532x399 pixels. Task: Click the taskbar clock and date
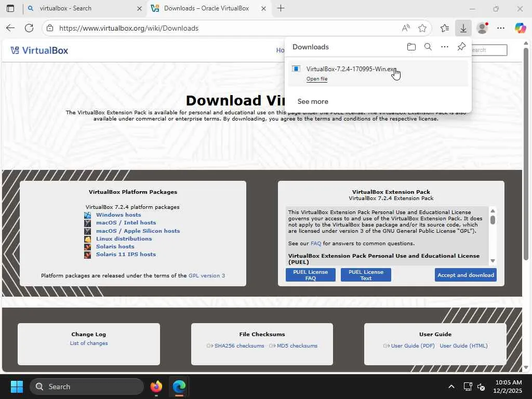pos(508,387)
